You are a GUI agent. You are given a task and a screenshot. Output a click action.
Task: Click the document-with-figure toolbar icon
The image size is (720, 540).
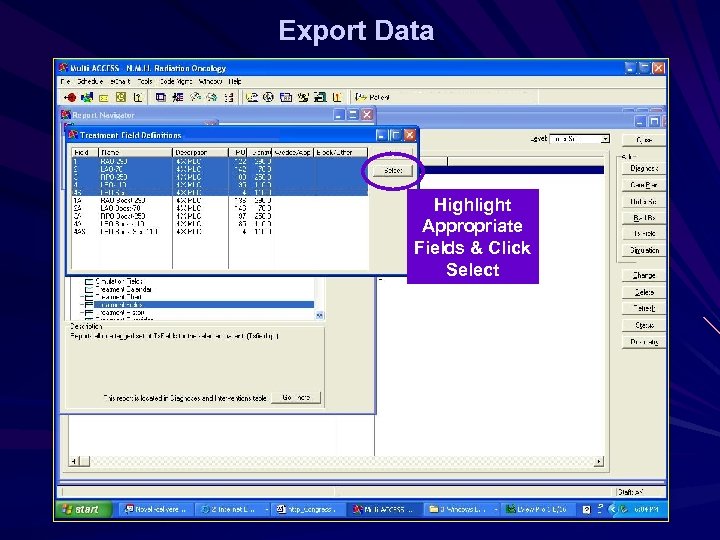138,97
